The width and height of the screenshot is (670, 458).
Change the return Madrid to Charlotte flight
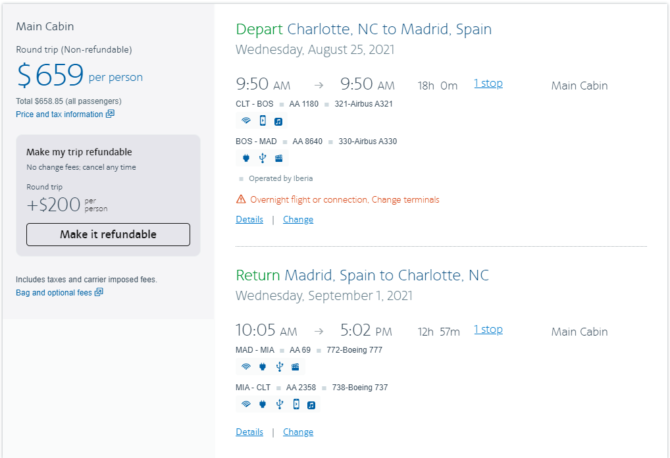[298, 432]
